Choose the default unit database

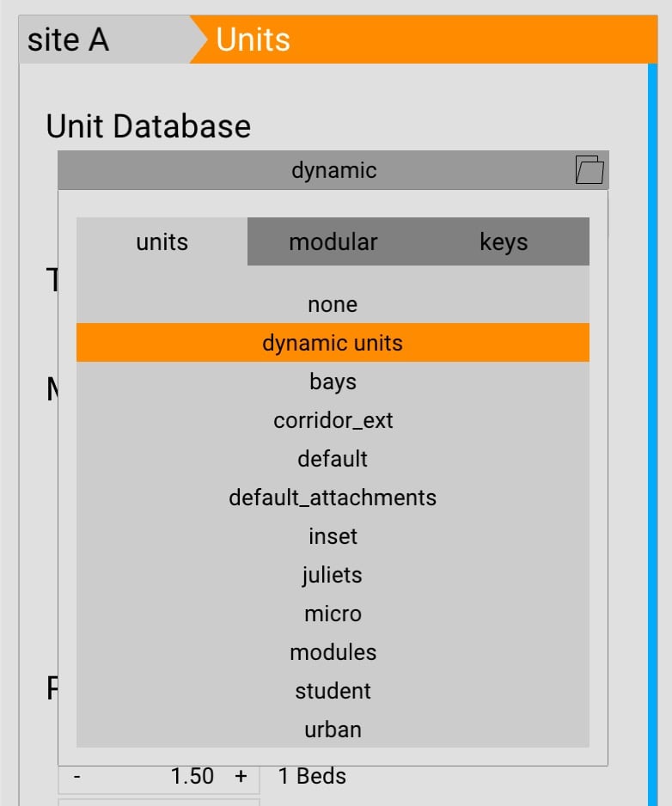tap(333, 459)
